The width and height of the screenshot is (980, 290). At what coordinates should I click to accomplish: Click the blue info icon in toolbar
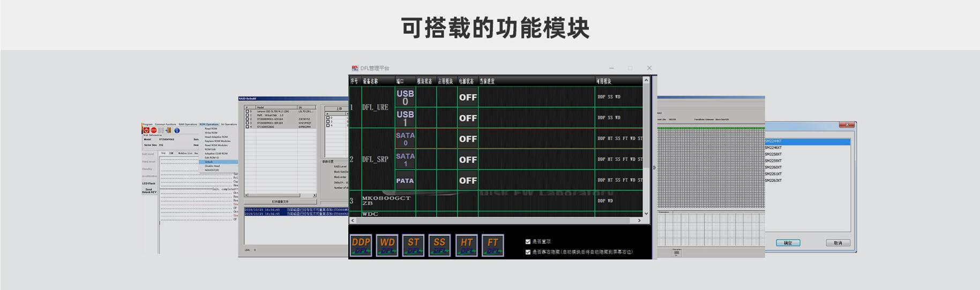click(x=177, y=131)
